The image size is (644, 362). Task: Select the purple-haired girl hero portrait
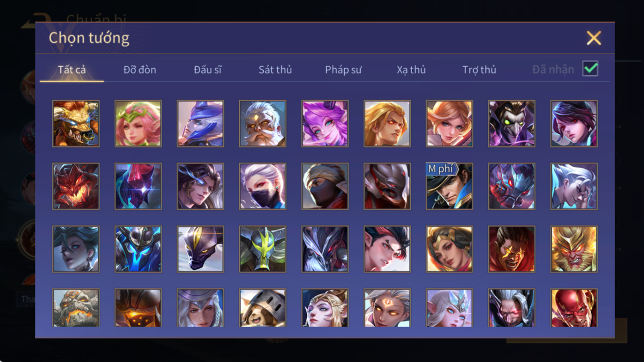(x=325, y=124)
